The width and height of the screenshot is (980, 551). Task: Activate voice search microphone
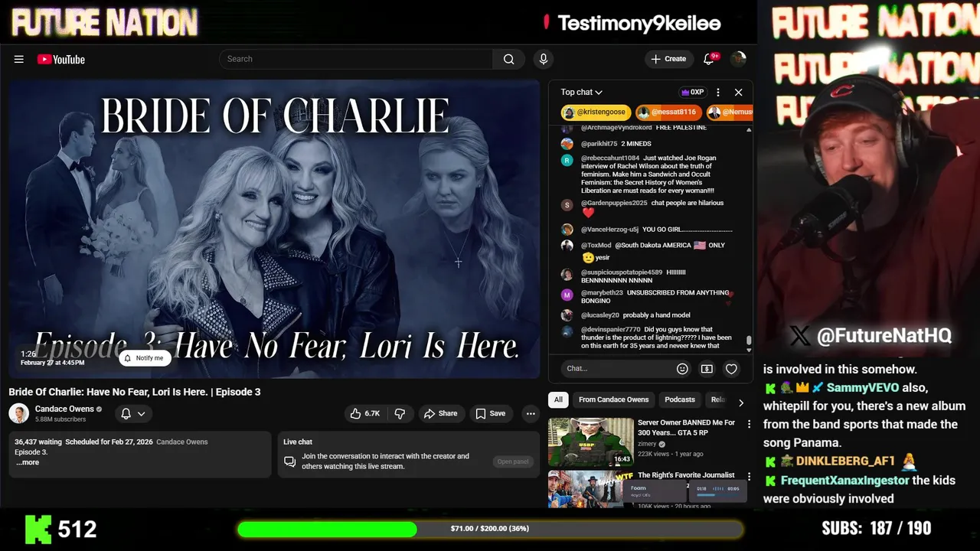pyautogui.click(x=544, y=59)
